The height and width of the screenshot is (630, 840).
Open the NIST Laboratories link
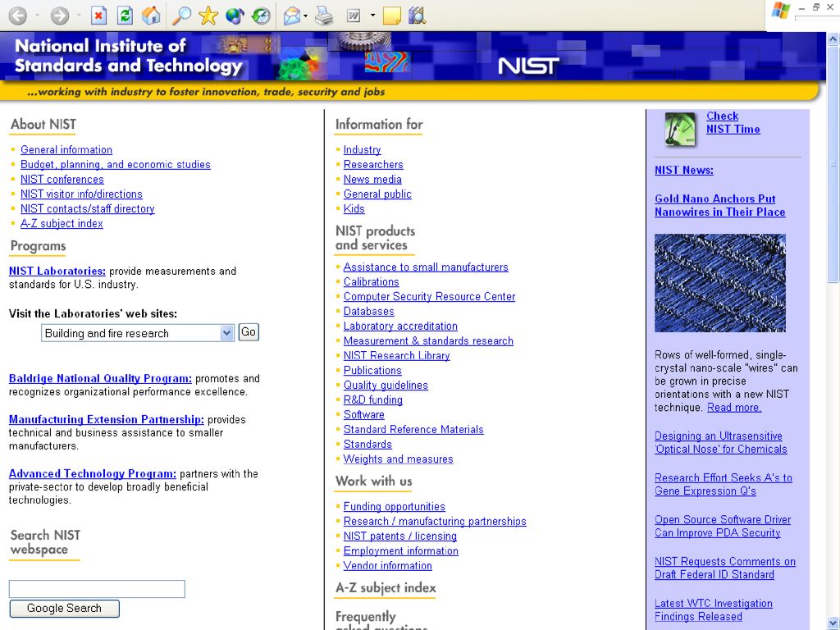pos(57,271)
